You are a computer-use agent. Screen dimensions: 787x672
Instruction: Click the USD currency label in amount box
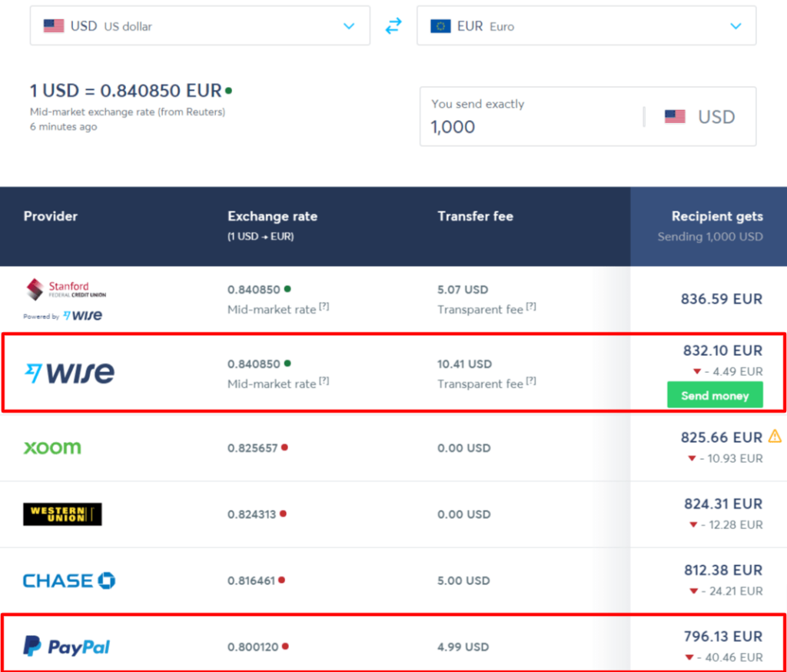716,117
